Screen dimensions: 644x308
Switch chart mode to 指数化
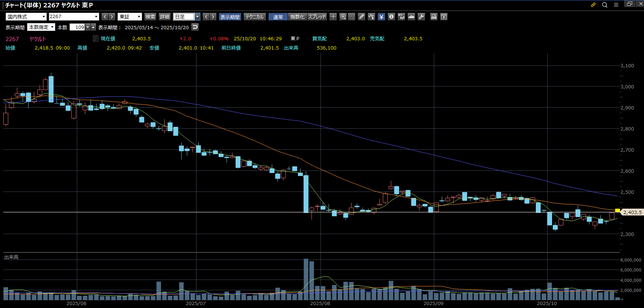pos(297,17)
